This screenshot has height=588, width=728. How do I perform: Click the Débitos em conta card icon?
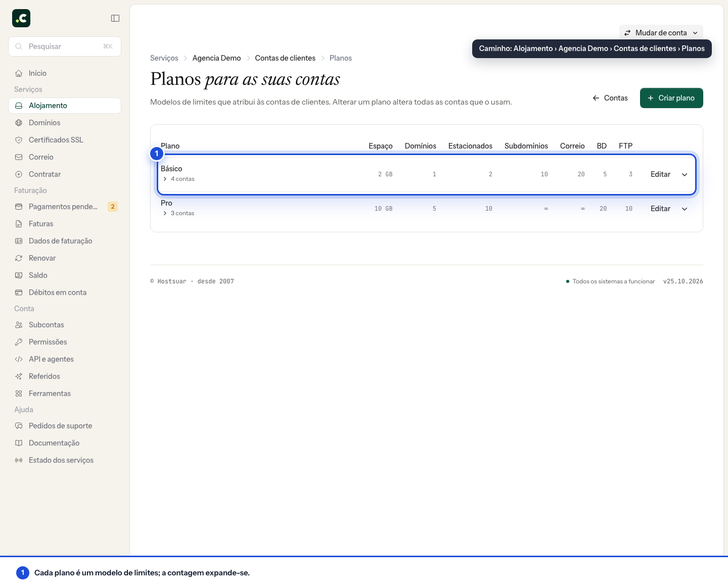[19, 292]
